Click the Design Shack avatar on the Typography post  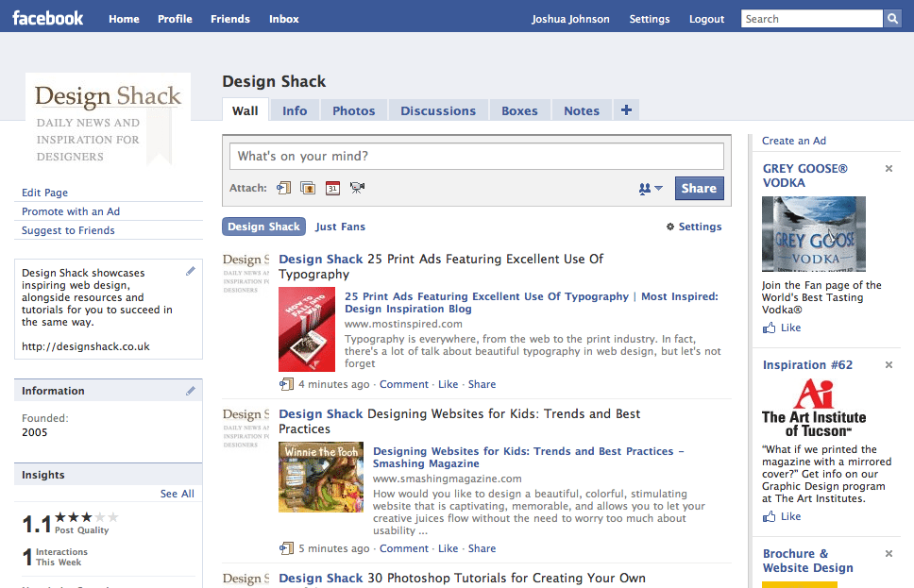click(x=246, y=272)
